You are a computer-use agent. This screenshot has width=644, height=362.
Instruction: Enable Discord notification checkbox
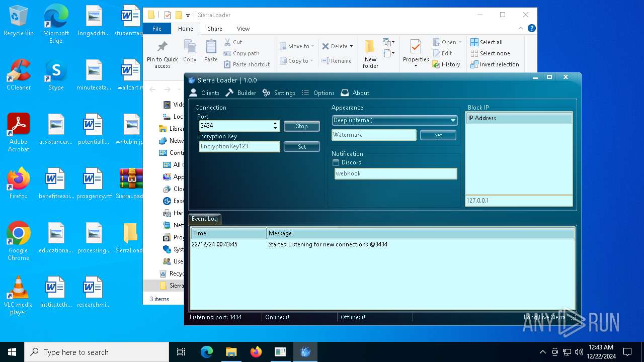336,162
